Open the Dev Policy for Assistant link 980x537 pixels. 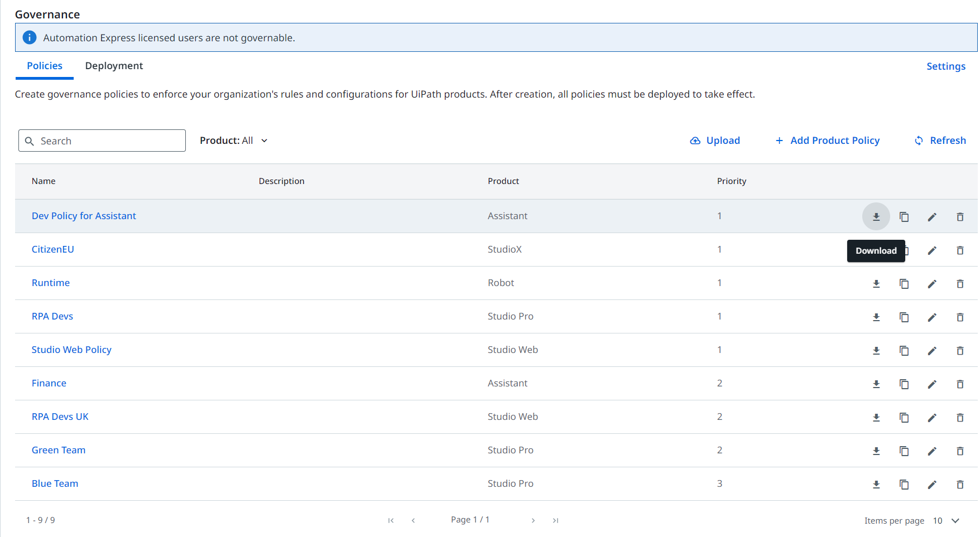click(x=84, y=216)
